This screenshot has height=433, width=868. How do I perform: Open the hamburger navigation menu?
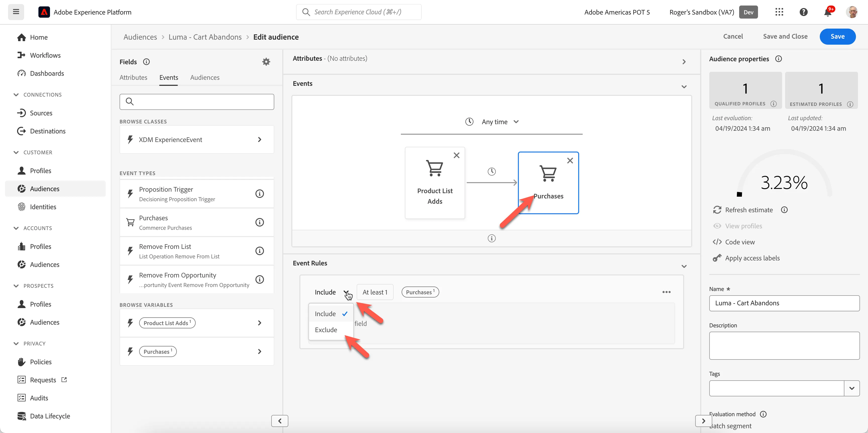tap(16, 12)
